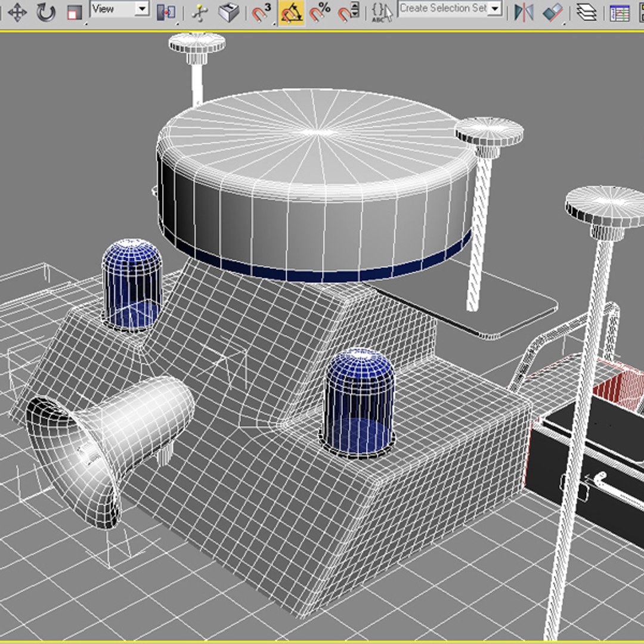
Task: Activate the Select and Manipulate tool
Action: pyautogui.click(x=200, y=13)
